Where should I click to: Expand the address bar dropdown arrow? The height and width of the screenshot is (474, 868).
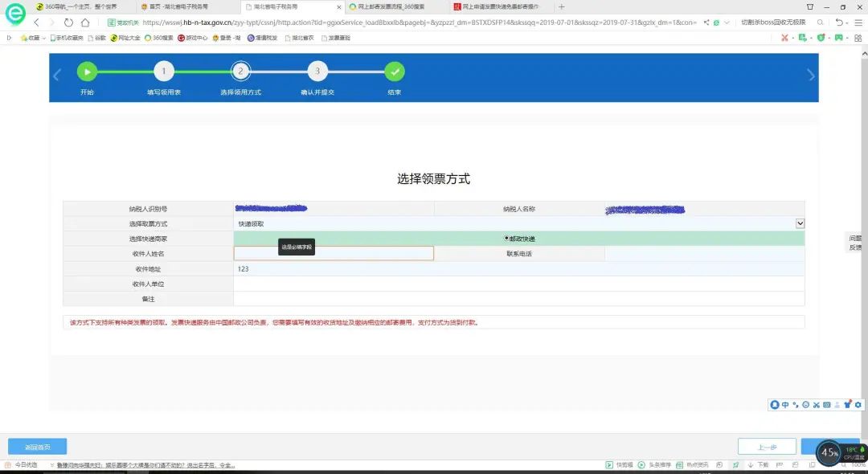(x=727, y=22)
